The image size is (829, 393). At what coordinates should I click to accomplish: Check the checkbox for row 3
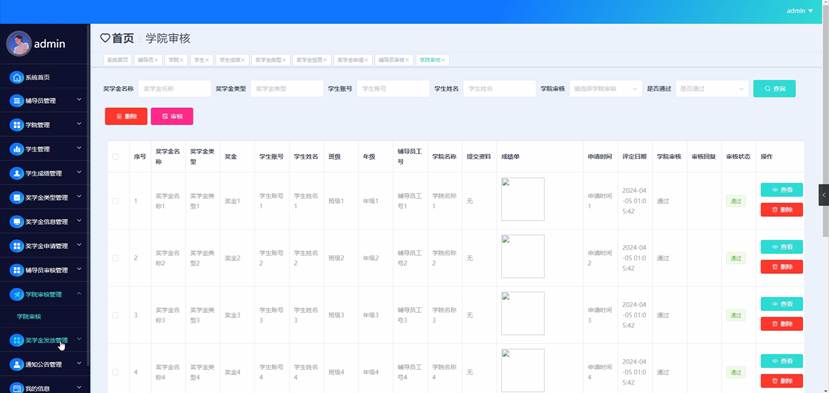pos(115,315)
